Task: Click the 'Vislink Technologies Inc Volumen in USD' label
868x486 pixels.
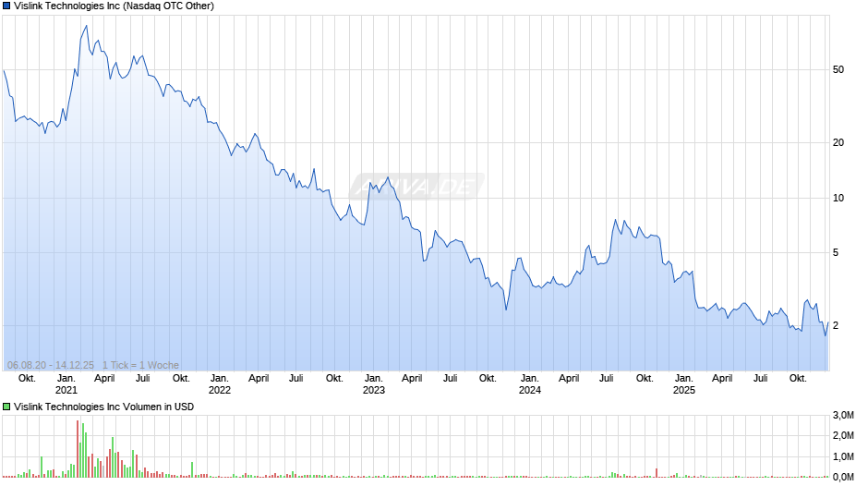Action: click(104, 407)
